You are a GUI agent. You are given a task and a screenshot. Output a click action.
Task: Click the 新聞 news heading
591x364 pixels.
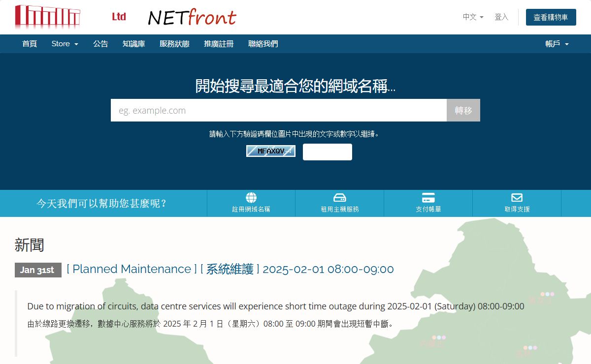point(30,245)
